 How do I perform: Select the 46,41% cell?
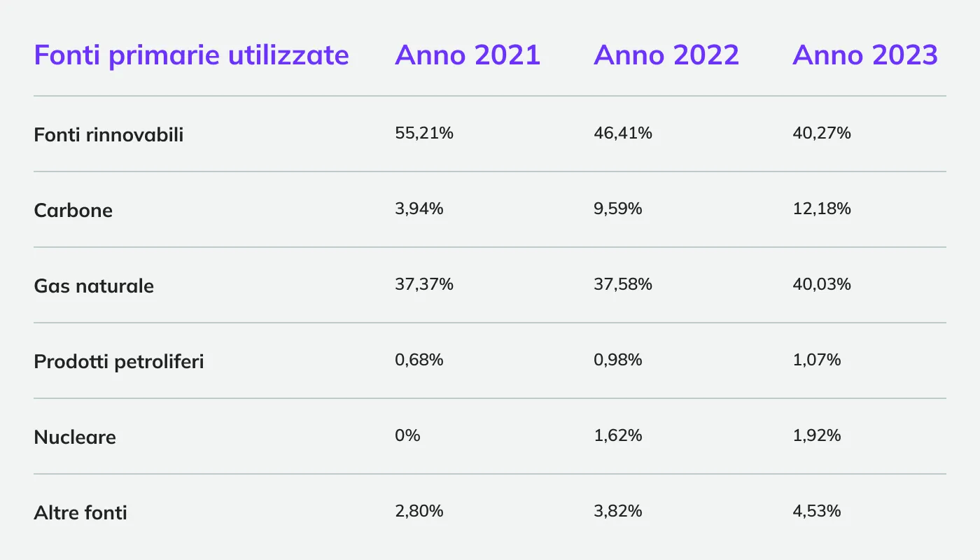pyautogui.click(x=623, y=133)
